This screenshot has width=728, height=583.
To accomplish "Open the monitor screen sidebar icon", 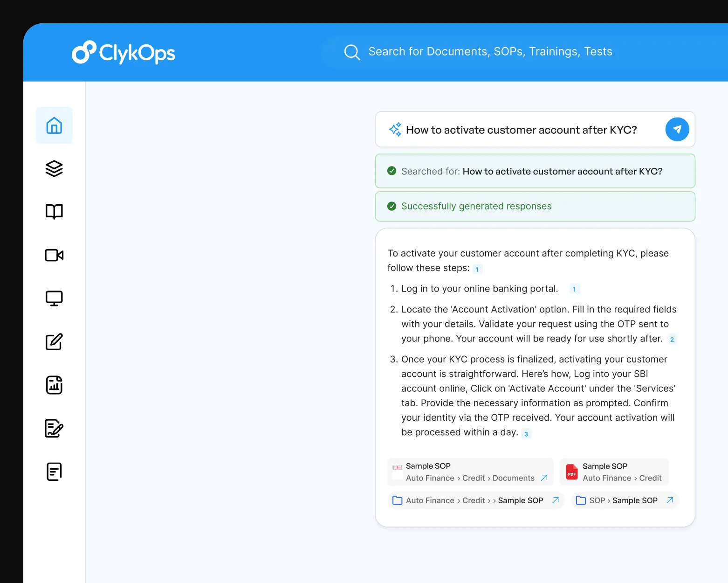I will [54, 298].
